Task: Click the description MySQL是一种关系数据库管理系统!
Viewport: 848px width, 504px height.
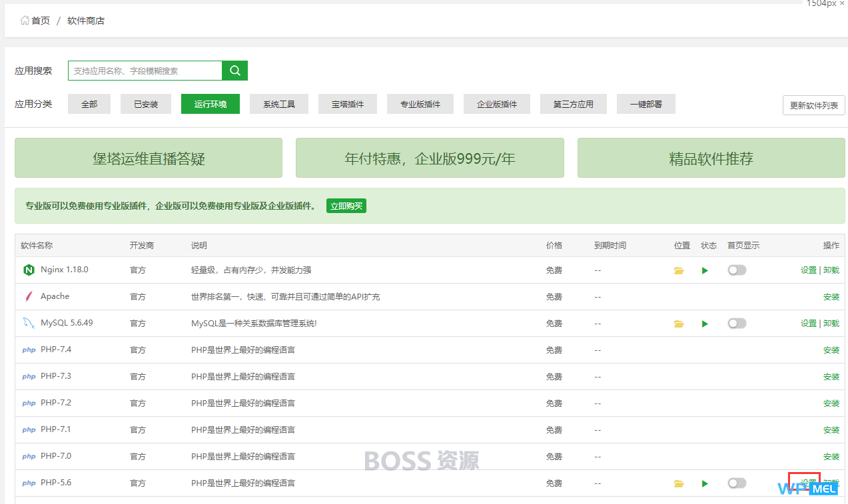Action: point(254,324)
